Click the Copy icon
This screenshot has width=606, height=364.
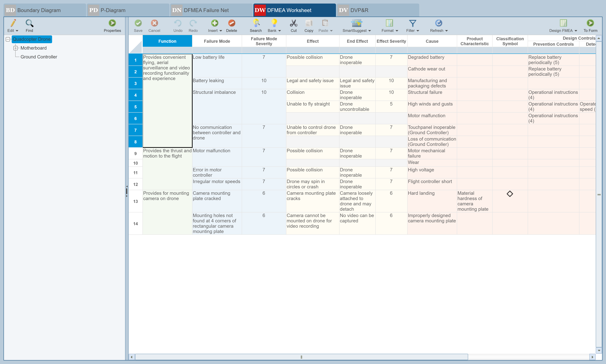tap(309, 23)
